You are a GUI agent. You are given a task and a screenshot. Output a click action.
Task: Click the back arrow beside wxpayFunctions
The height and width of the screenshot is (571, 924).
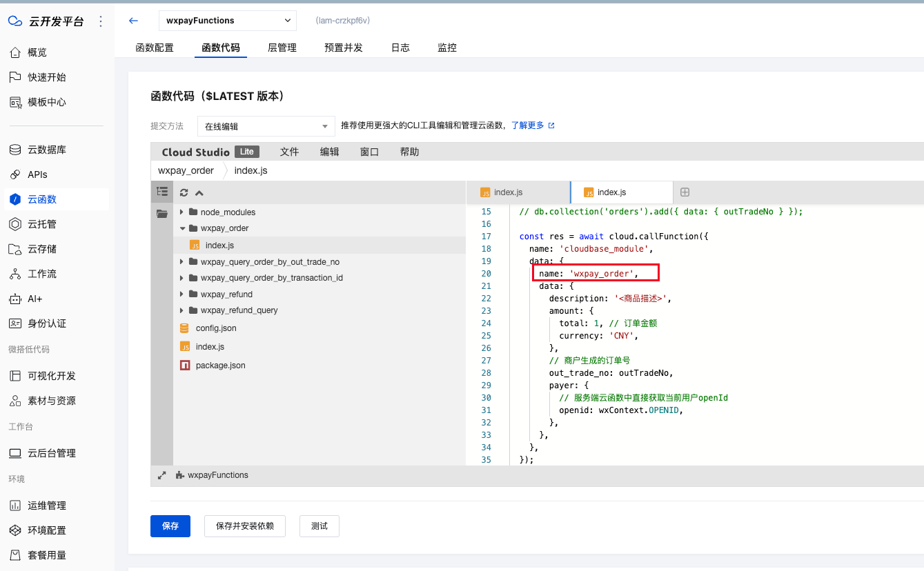134,21
